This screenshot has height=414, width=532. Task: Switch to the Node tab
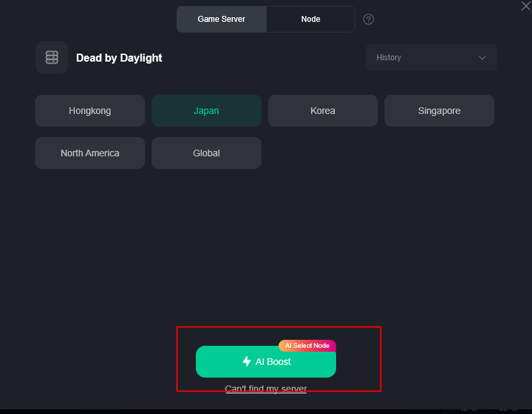click(x=310, y=19)
